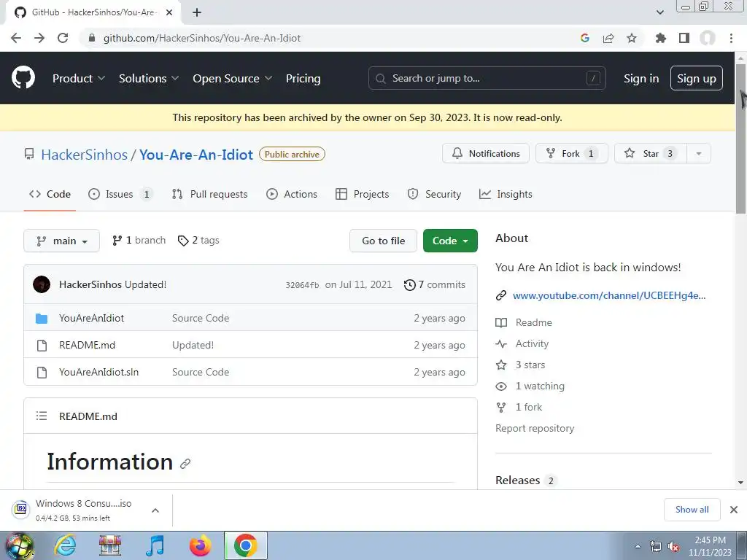Viewport: 747px width, 560px height.
Task: Open the green Code dropdown button
Action: pyautogui.click(x=450, y=241)
